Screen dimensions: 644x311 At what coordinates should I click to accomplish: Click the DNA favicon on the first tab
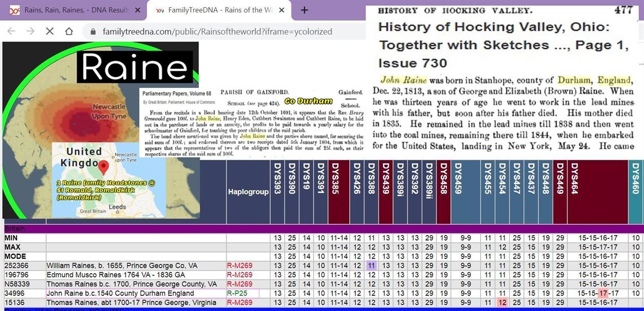(x=15, y=10)
